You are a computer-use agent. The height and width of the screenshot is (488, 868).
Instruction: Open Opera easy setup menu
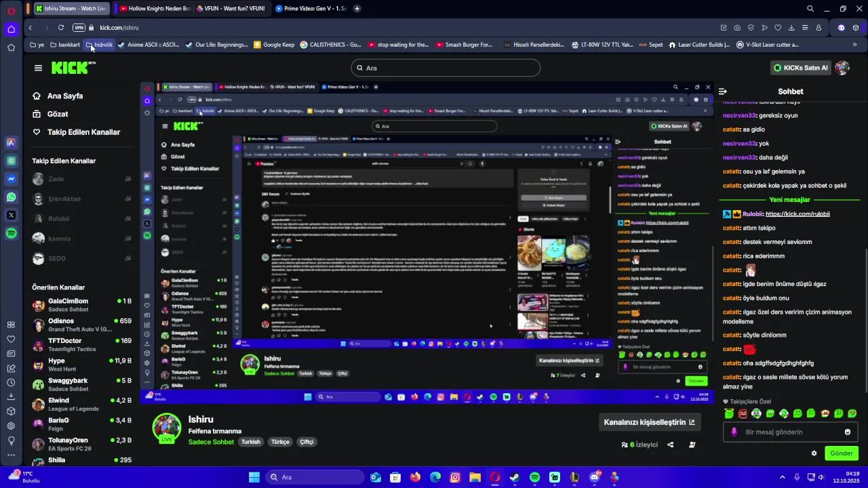805,28
